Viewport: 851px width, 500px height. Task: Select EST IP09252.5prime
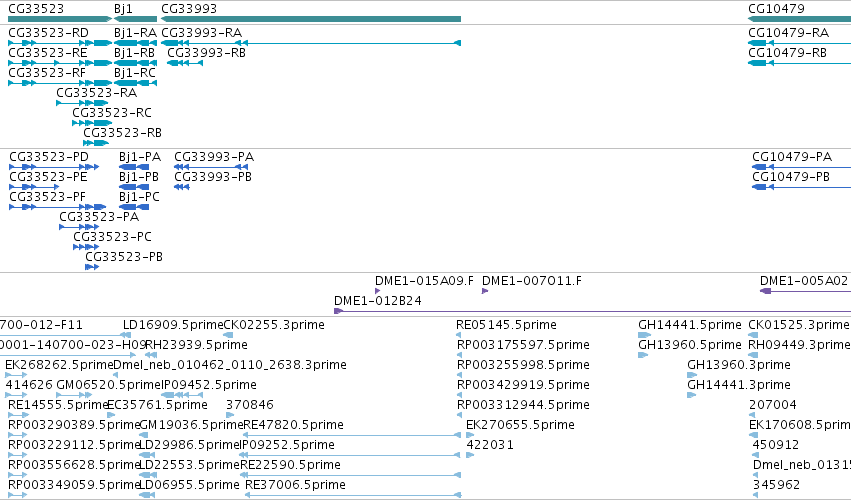coord(351,455)
